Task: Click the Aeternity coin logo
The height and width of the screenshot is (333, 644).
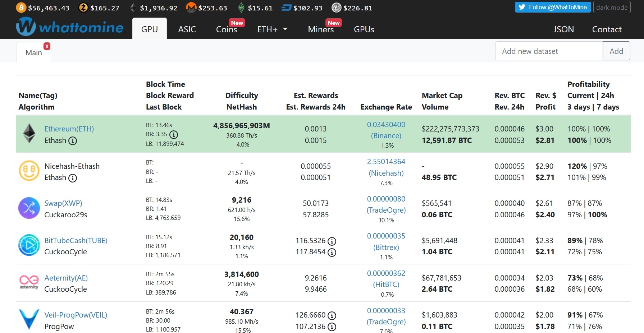Action: [x=29, y=282]
